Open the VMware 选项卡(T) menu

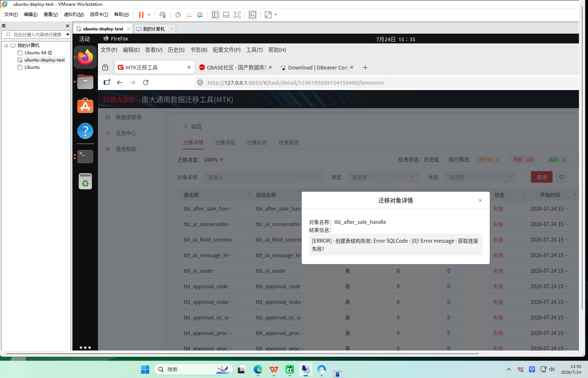[x=99, y=14]
